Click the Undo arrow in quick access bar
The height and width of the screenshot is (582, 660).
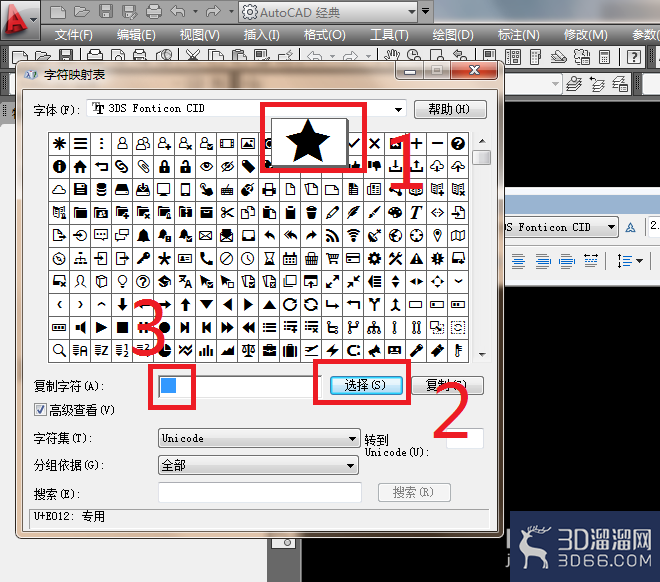pos(178,12)
